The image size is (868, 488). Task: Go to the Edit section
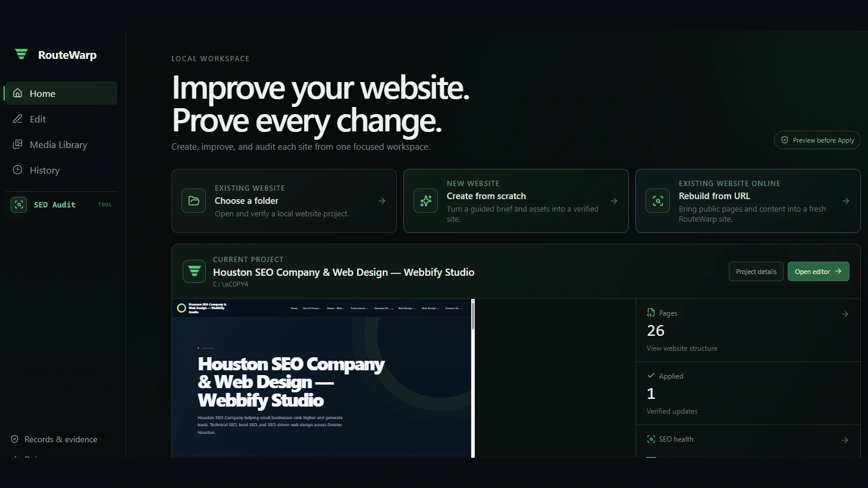(x=61, y=119)
